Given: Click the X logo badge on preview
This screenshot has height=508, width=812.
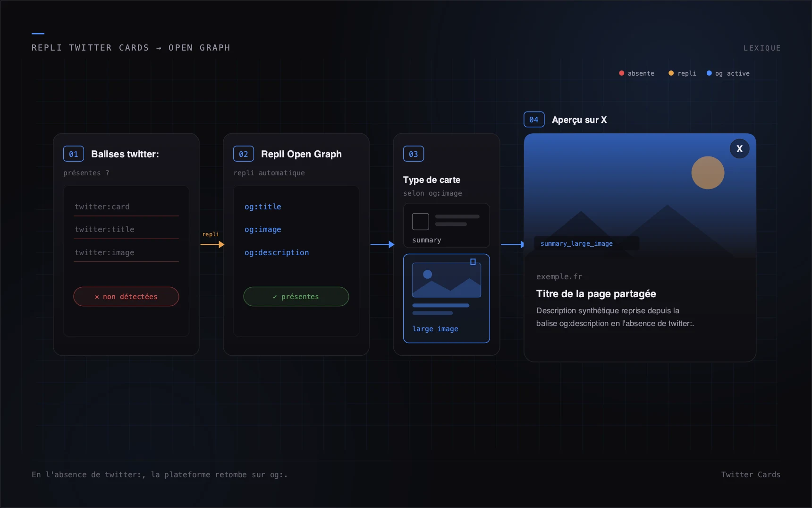Looking at the screenshot, I should point(739,149).
